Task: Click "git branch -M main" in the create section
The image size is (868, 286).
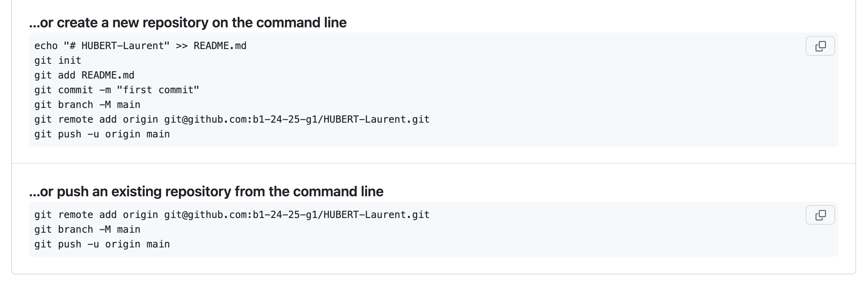Action: click(87, 105)
